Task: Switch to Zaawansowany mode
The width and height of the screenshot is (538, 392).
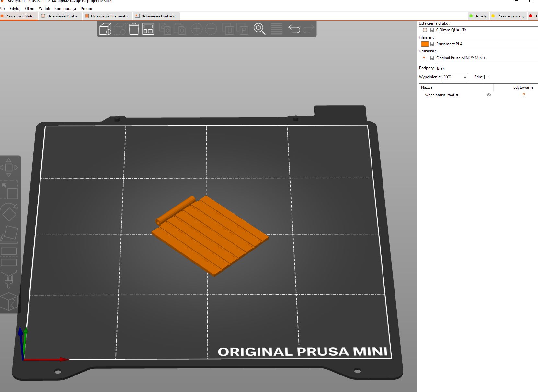Action: click(x=508, y=16)
